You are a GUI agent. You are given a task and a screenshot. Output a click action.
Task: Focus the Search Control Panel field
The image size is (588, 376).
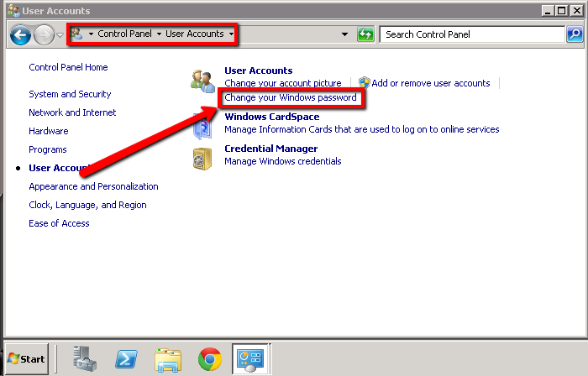472,34
